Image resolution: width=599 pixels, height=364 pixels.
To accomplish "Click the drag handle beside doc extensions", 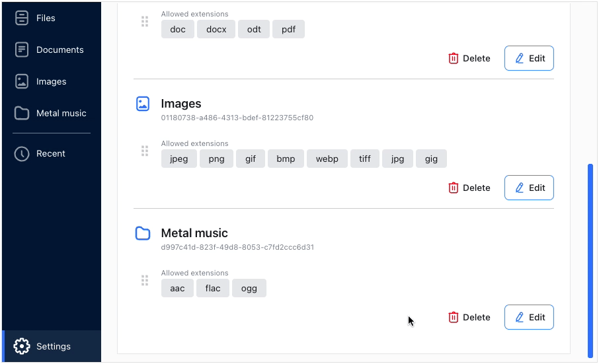I will click(x=145, y=22).
